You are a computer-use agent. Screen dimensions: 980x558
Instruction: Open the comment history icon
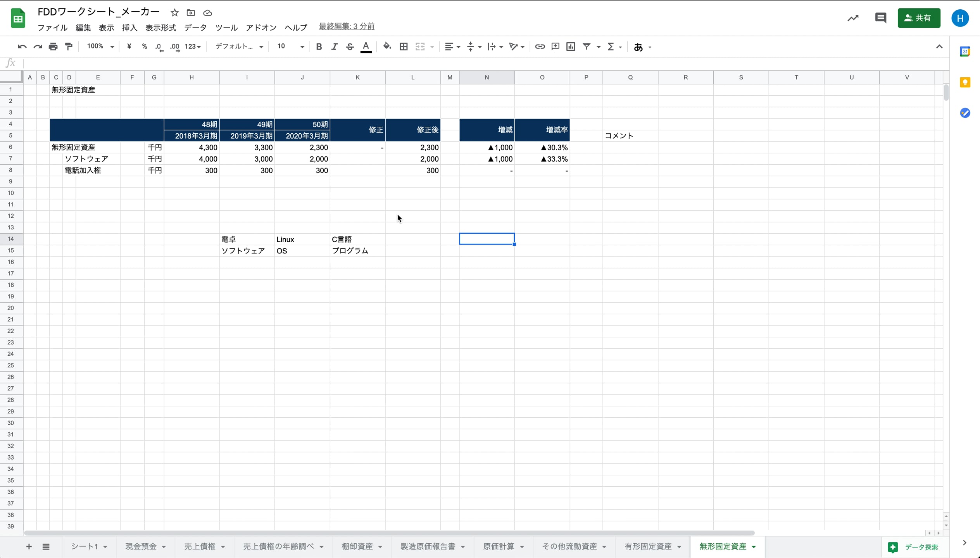880,18
